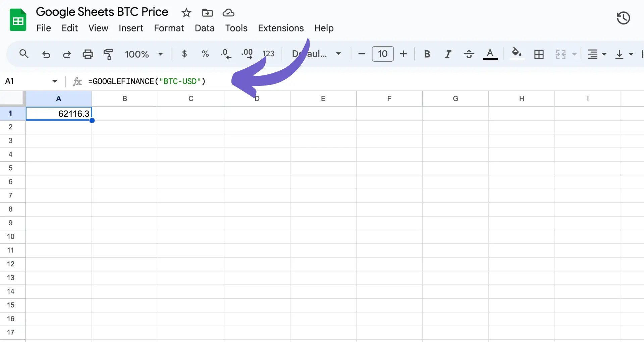The image size is (644, 342).
Task: Click the document title Google Sheets BTC Price
Action: 102,12
